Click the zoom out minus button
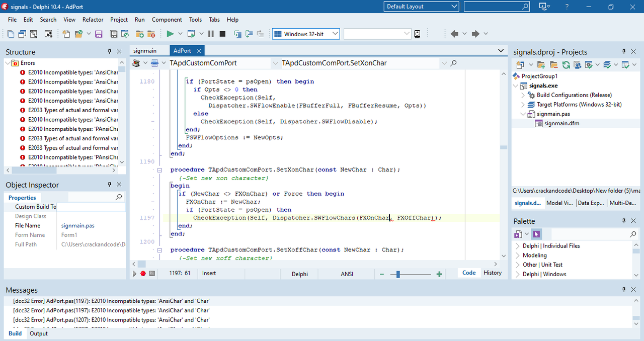The image size is (644, 341). (x=382, y=274)
